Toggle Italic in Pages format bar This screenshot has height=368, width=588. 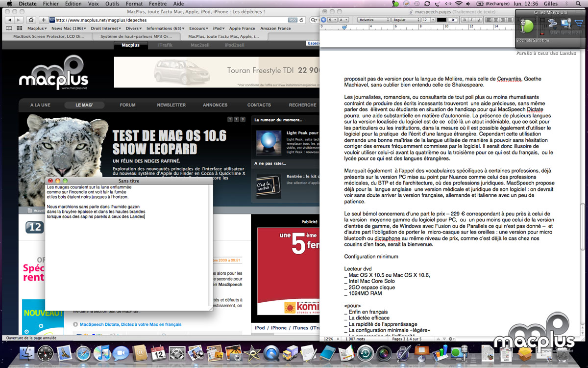[x=470, y=20]
